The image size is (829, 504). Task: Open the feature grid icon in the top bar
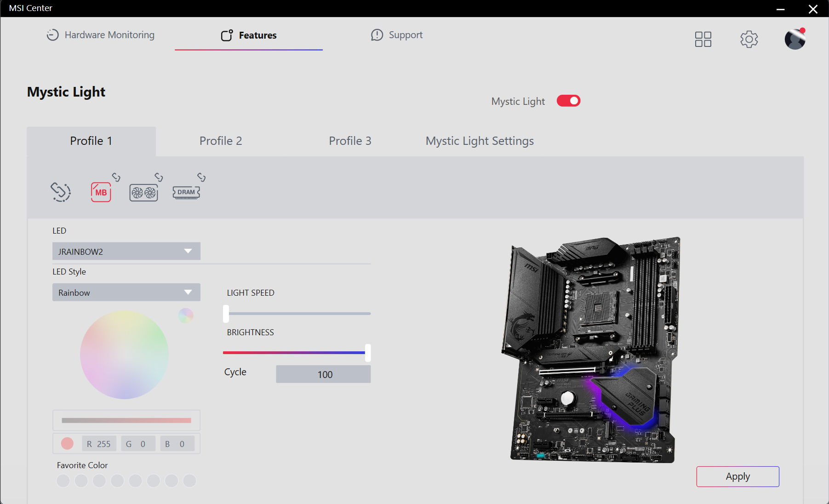(x=703, y=39)
